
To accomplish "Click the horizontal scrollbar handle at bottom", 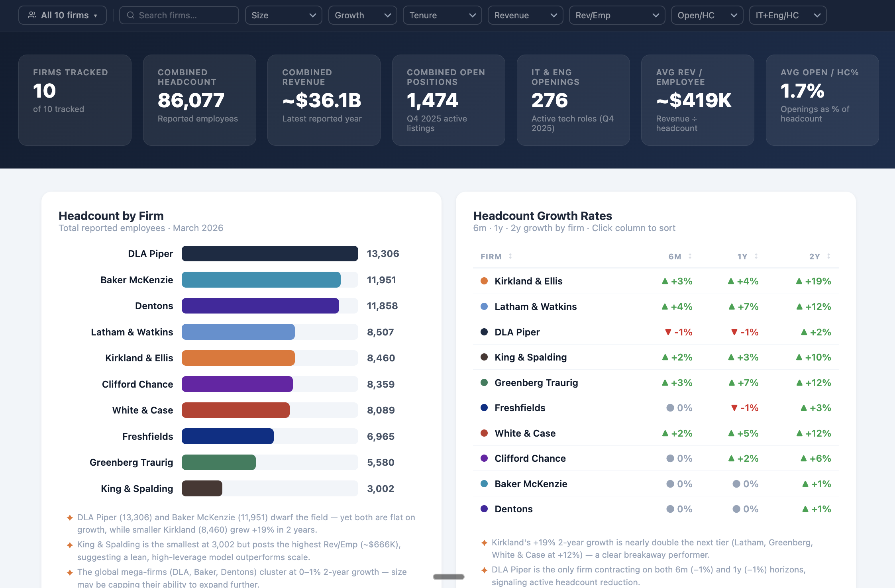I will [449, 576].
